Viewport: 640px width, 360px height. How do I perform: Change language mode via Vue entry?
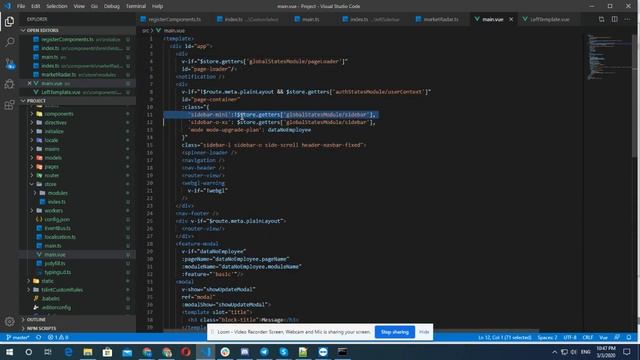tap(603, 338)
